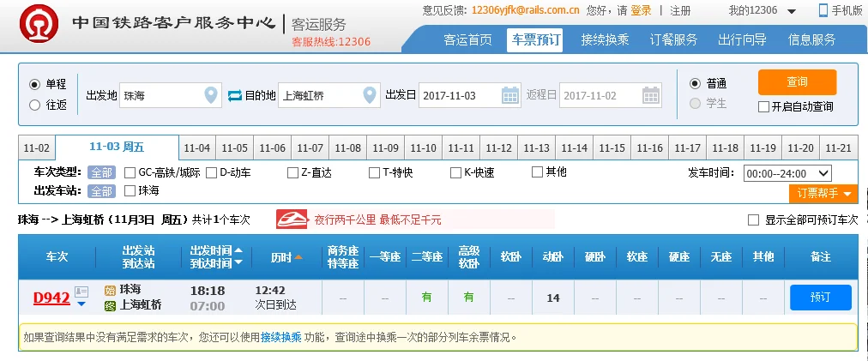The image size is (868, 361).
Task: Open destination station location pin icon
Action: pos(369,95)
